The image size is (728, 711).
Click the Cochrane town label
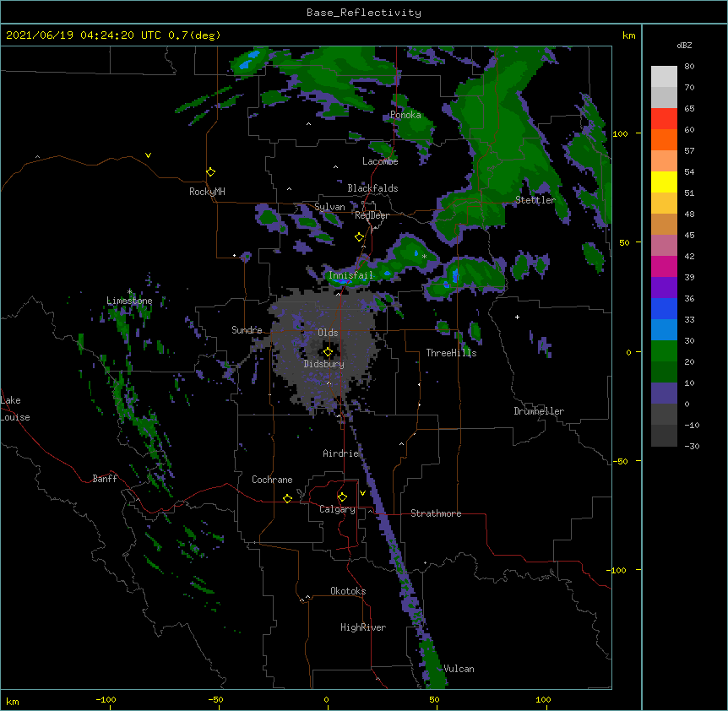tap(272, 480)
